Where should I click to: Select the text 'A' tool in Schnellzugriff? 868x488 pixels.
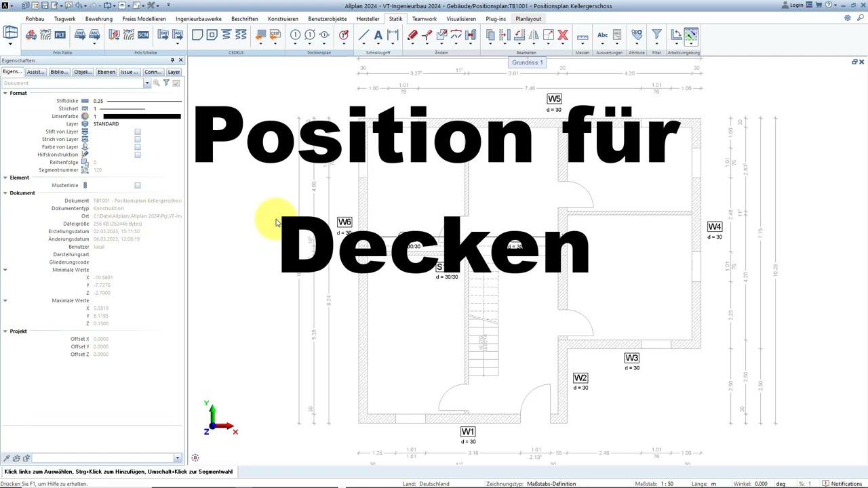click(x=378, y=35)
